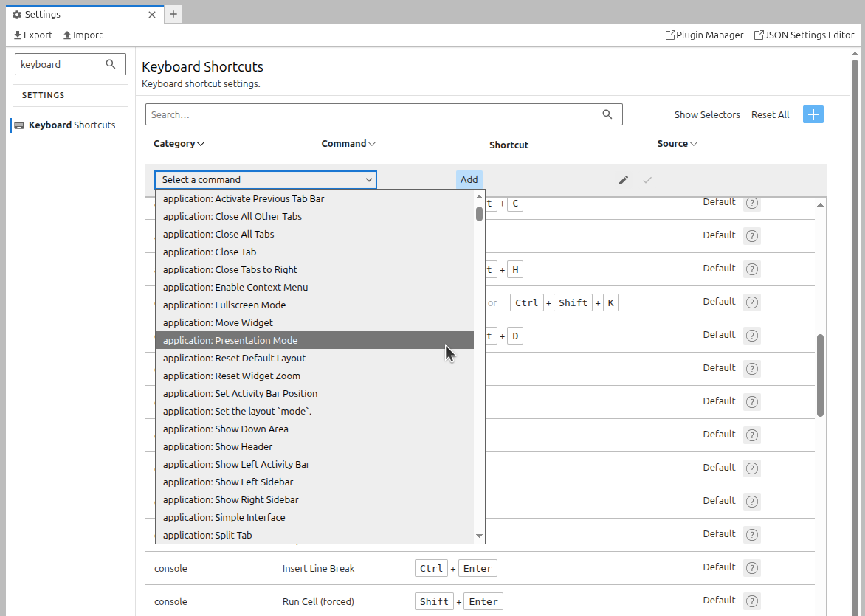Click the blue plus add-shortcut button

click(813, 114)
